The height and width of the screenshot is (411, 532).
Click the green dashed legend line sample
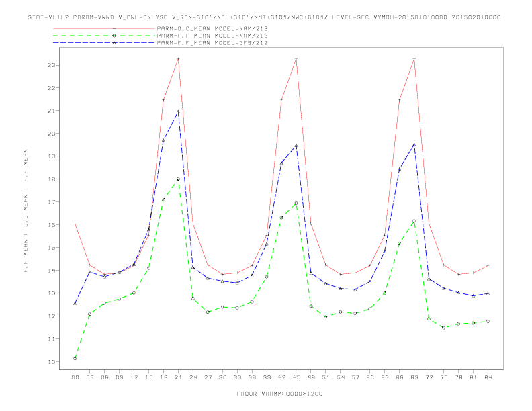pyautogui.click(x=104, y=36)
